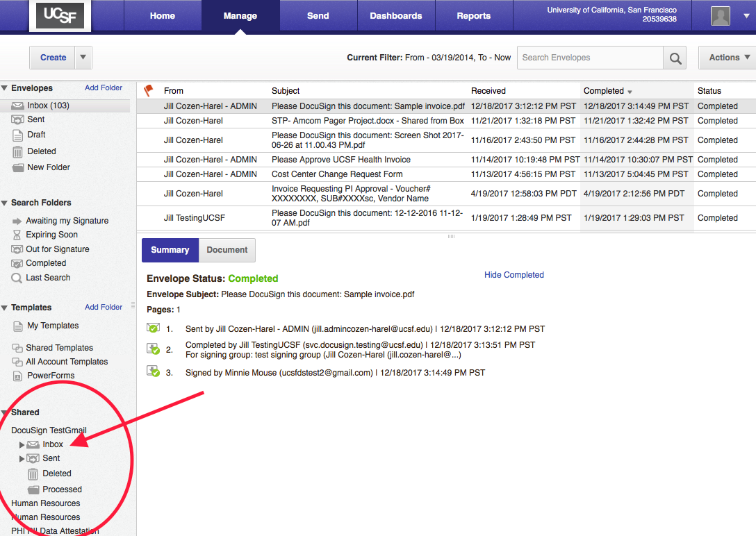Open the PowerForms icon

17,376
